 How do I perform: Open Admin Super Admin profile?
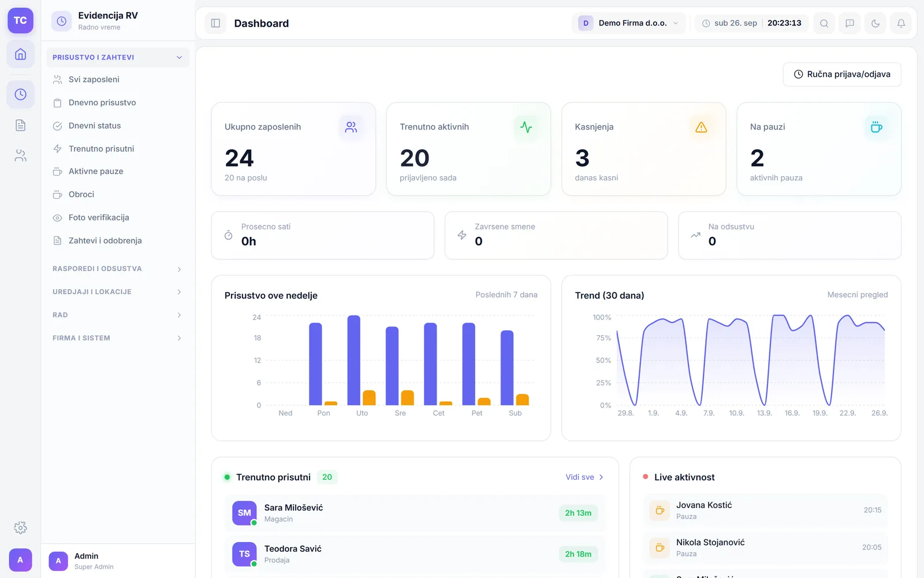pyautogui.click(x=118, y=561)
